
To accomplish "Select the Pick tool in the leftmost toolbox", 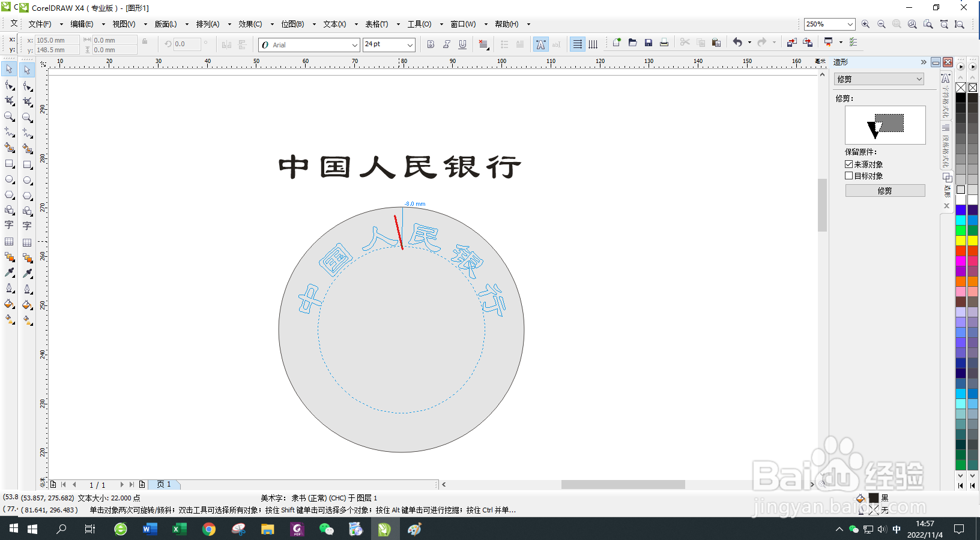I will 9,69.
